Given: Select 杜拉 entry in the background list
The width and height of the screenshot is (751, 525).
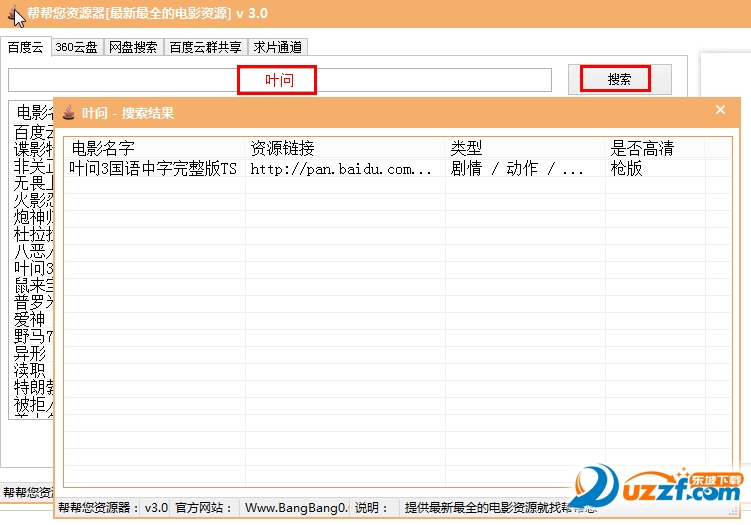Looking at the screenshot, I should (x=33, y=235).
